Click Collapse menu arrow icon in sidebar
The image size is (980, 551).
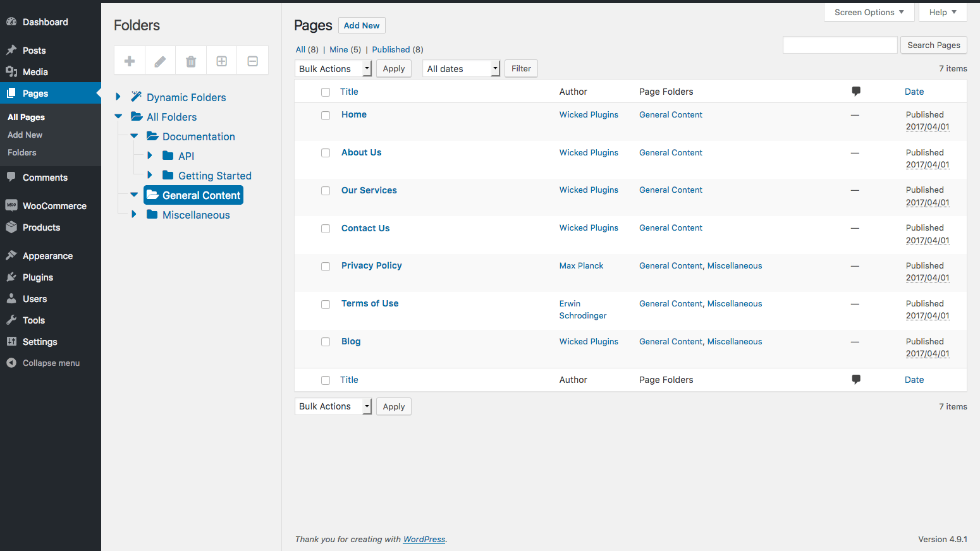(11, 363)
